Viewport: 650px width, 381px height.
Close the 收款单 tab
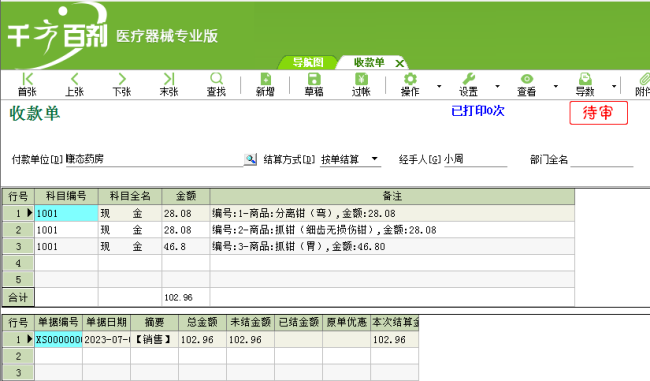400,63
